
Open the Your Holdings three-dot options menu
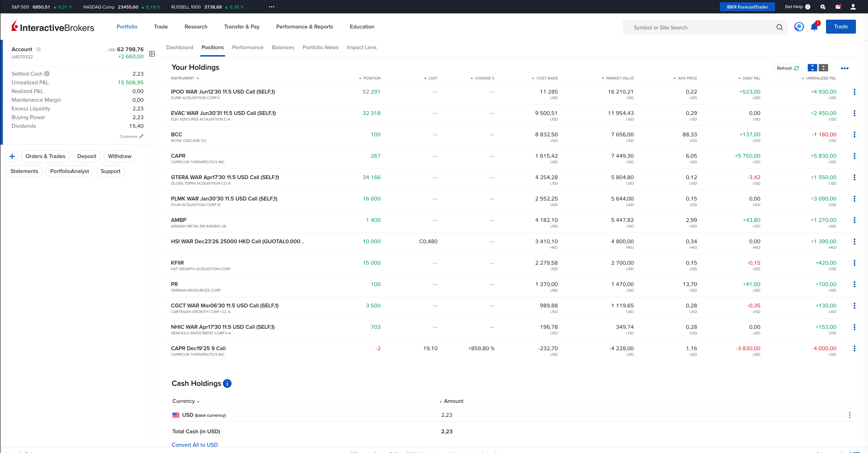point(844,68)
